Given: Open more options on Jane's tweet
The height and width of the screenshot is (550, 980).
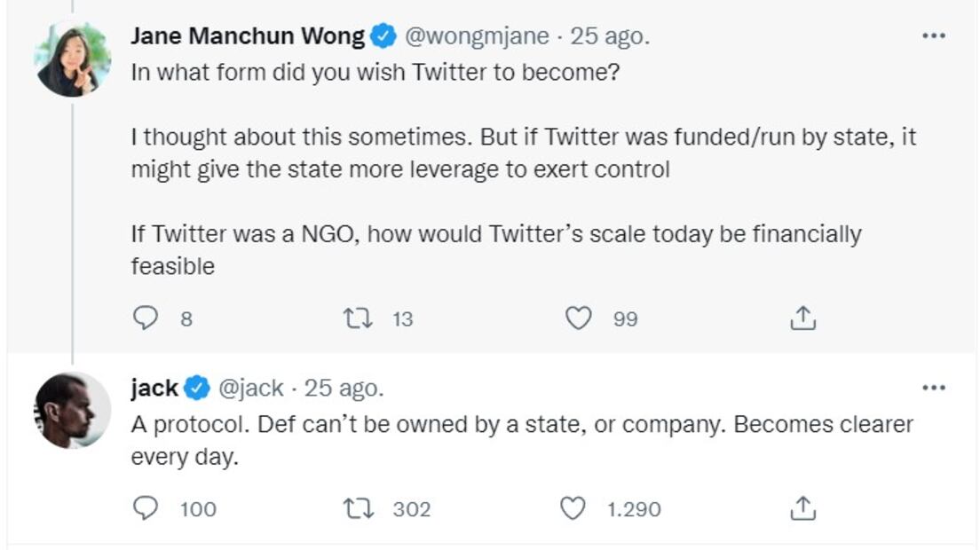Looking at the screenshot, I should coord(933,36).
